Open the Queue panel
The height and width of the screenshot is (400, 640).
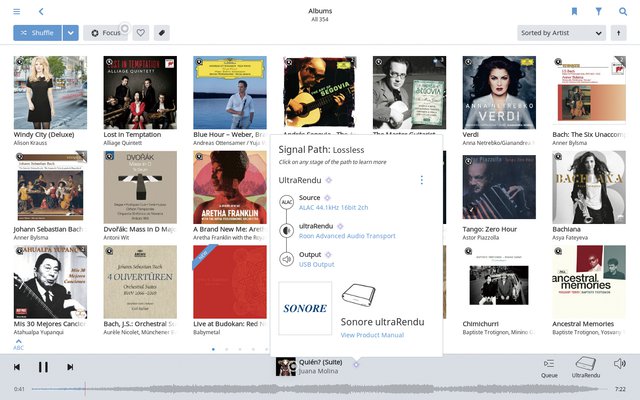click(x=549, y=368)
